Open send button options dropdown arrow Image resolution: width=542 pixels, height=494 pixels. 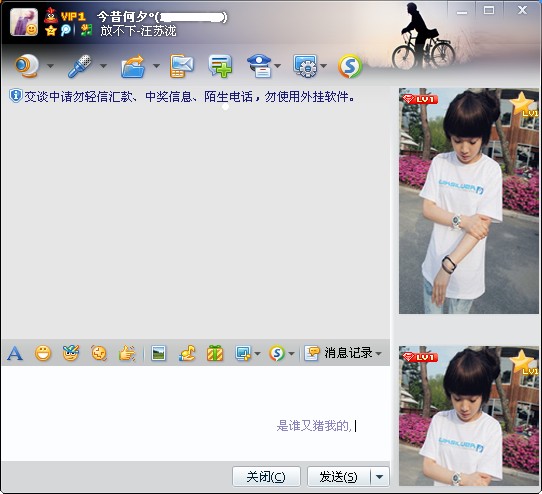tap(380, 477)
